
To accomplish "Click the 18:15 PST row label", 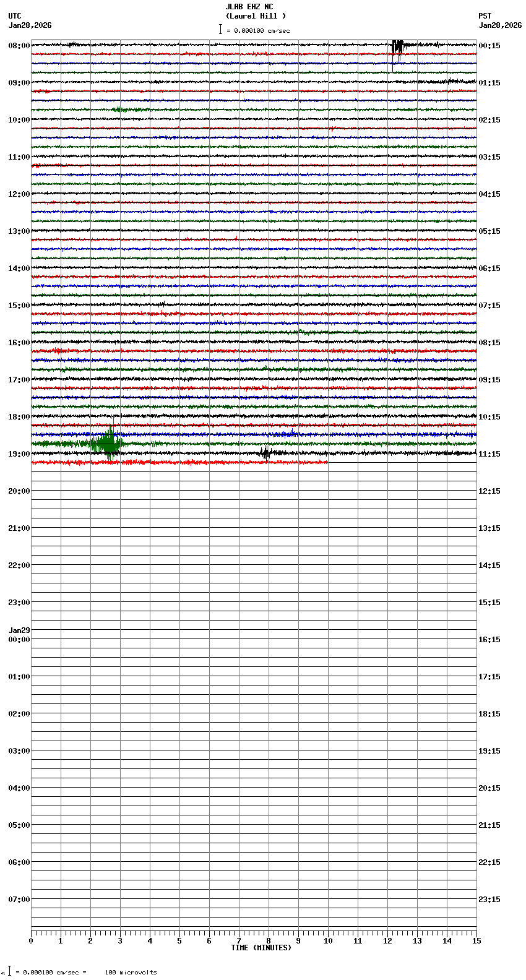I will 489,714.
